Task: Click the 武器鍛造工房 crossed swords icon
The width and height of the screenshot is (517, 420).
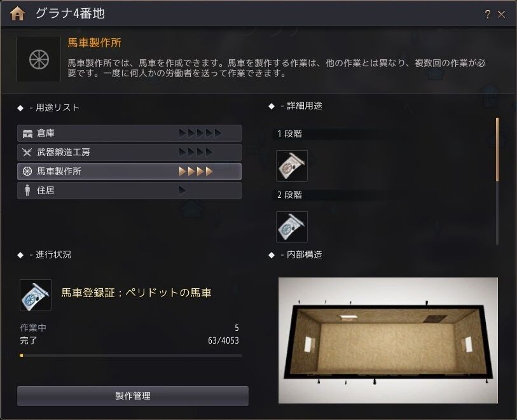Action: click(x=27, y=152)
